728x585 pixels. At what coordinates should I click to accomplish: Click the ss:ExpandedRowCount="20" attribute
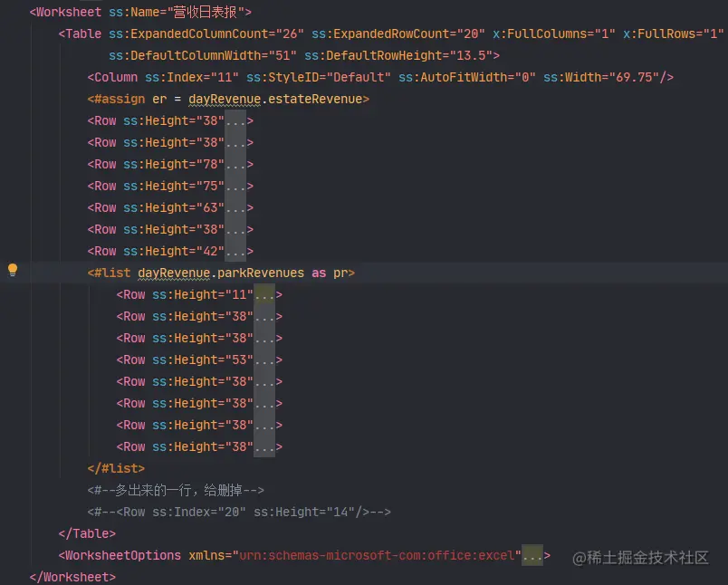pos(398,34)
